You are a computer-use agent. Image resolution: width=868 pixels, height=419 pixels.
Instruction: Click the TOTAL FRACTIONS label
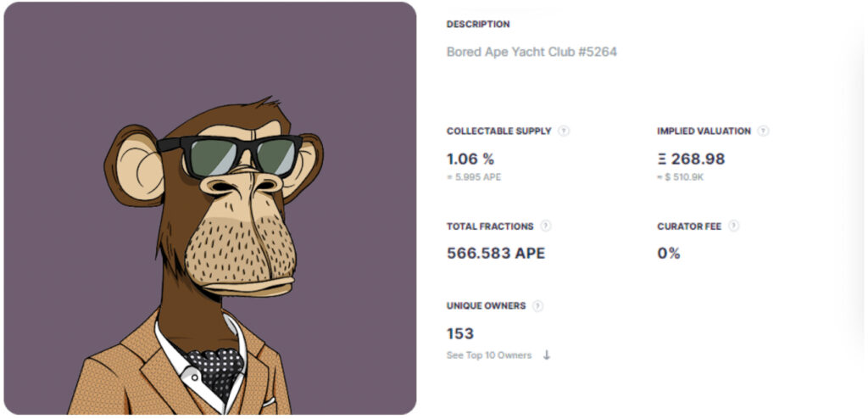[490, 226]
